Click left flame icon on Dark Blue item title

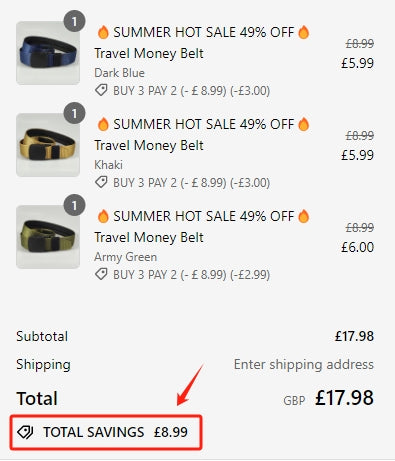[103, 32]
